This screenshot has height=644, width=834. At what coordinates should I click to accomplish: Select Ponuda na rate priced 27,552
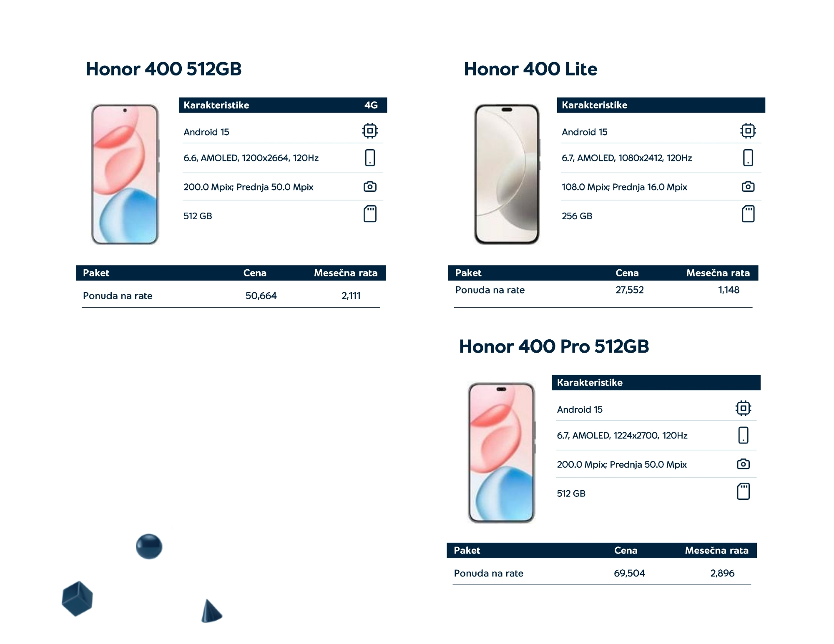click(x=490, y=290)
